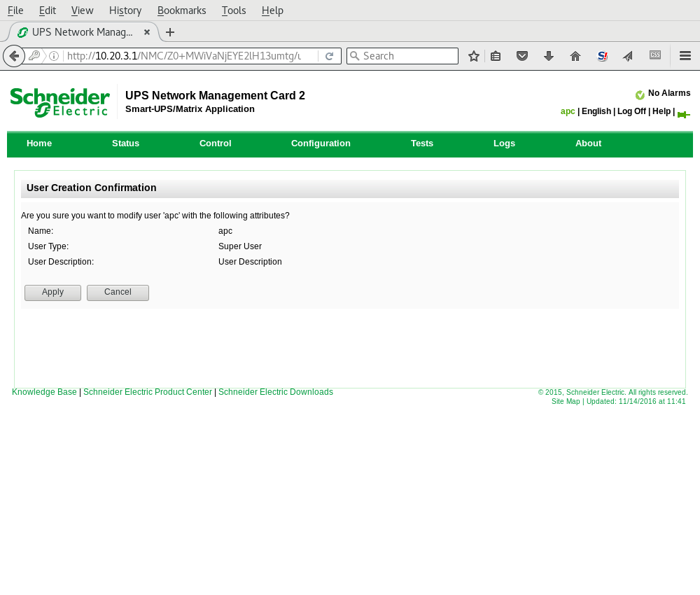Open the Tools menu
This screenshot has height=595, width=700.
pyautogui.click(x=234, y=10)
